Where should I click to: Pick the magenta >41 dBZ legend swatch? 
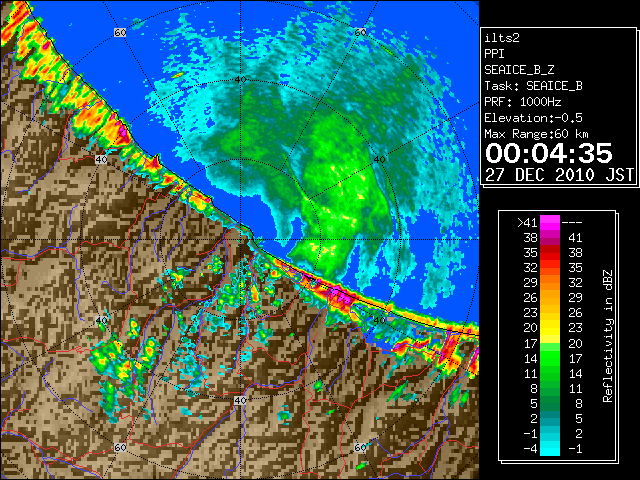(x=550, y=223)
